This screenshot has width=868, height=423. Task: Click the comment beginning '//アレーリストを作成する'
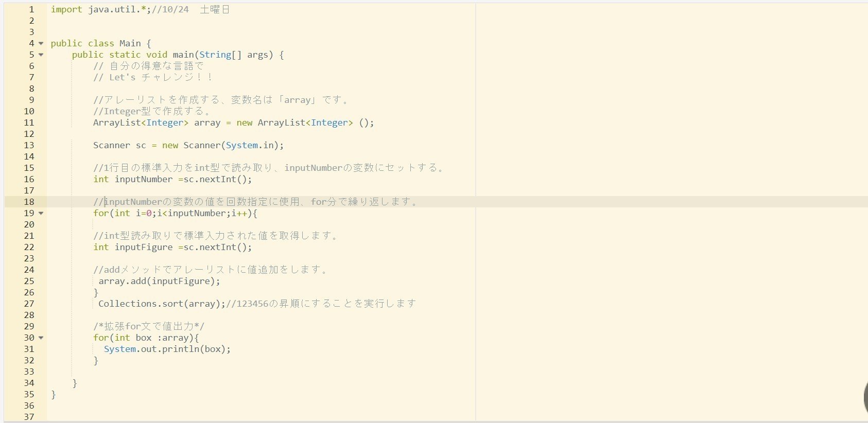(221, 100)
